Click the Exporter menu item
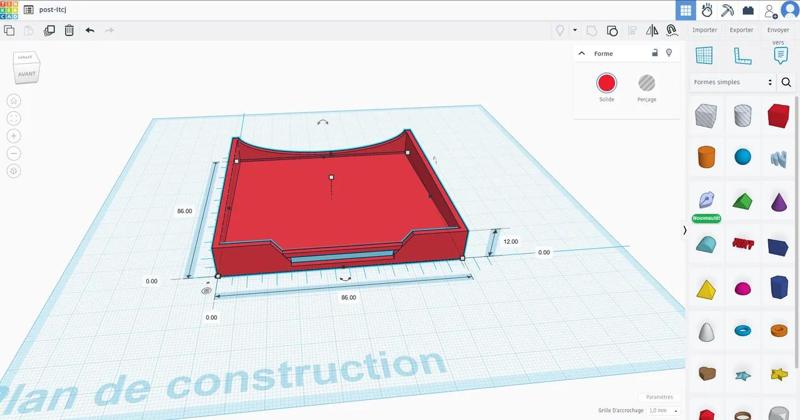This screenshot has height=420, width=800. pyautogui.click(x=741, y=30)
